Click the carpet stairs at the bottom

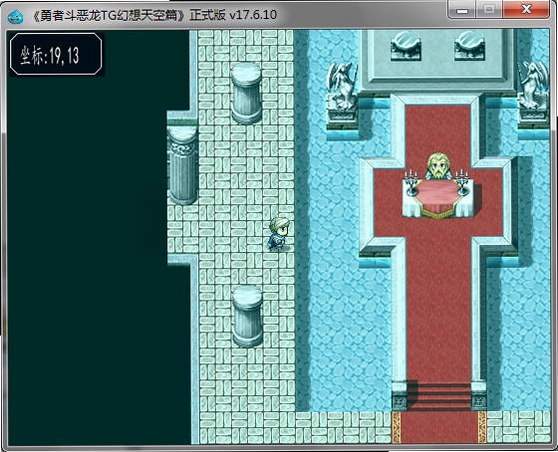point(438,396)
